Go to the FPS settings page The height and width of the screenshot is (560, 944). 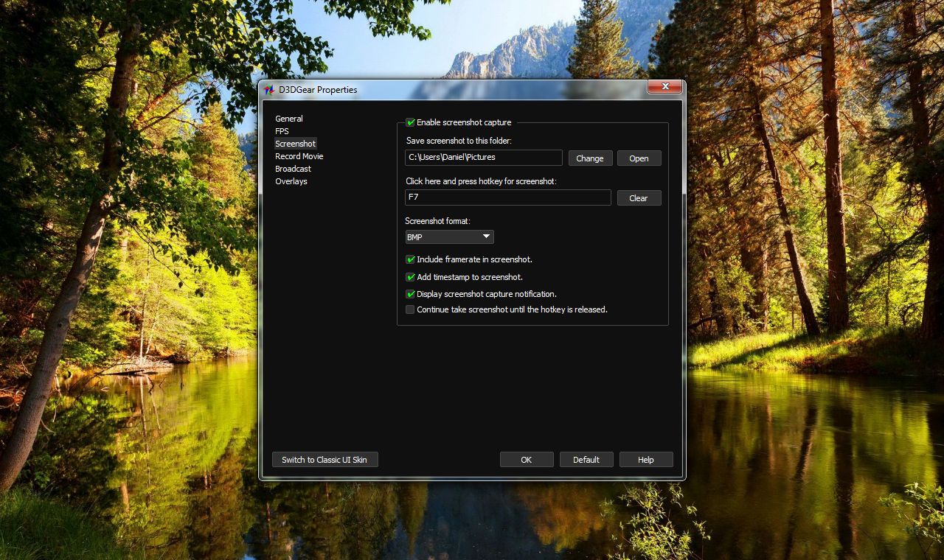(x=282, y=131)
